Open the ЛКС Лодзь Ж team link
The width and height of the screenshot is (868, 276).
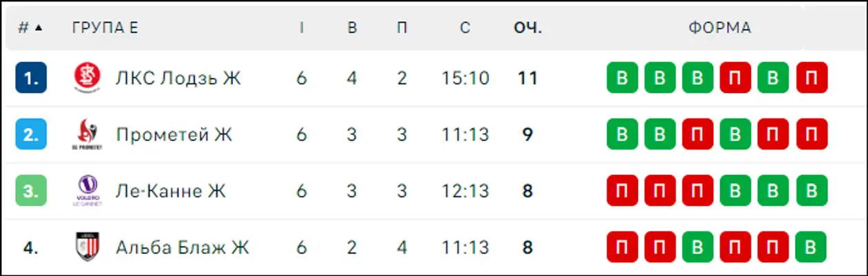[178, 78]
